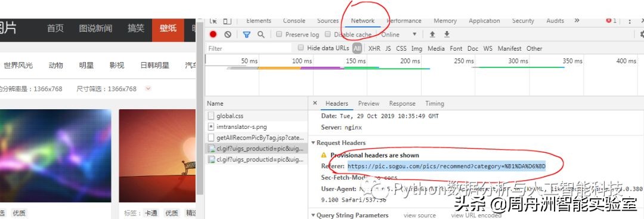The width and height of the screenshot is (644, 219).
Task: Switch to the Preview detail tab
Action: tap(369, 104)
